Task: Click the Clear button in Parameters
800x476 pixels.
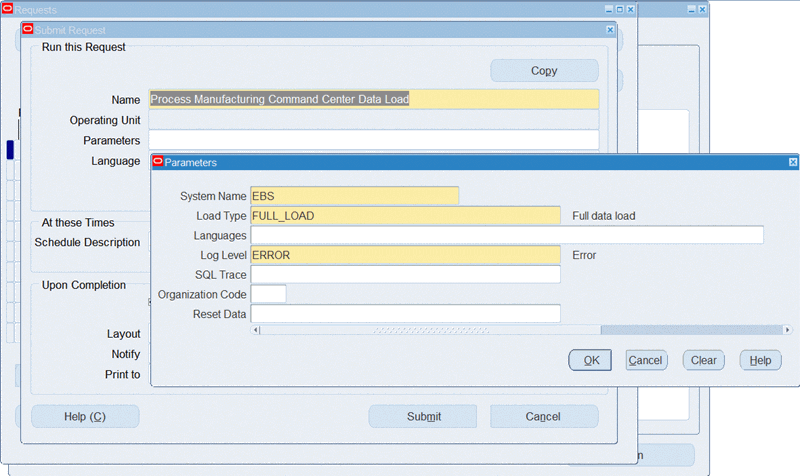Action: 704,360
